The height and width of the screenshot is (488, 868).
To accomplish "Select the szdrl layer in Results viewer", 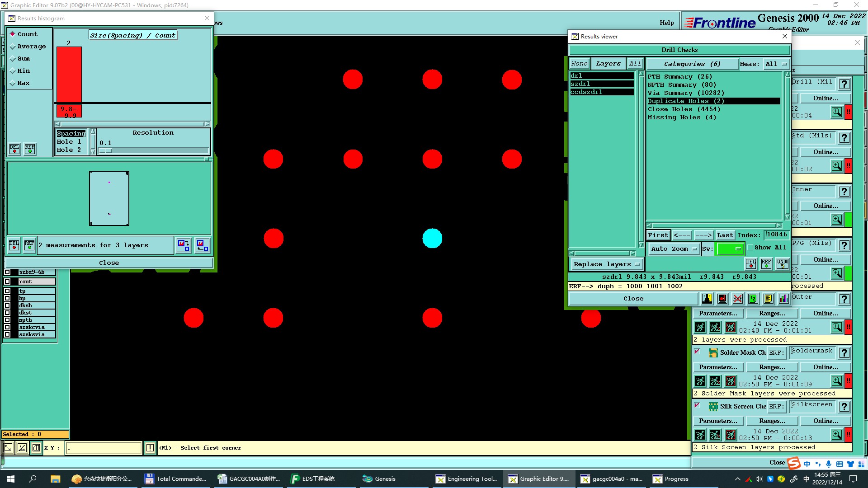I will click(602, 84).
